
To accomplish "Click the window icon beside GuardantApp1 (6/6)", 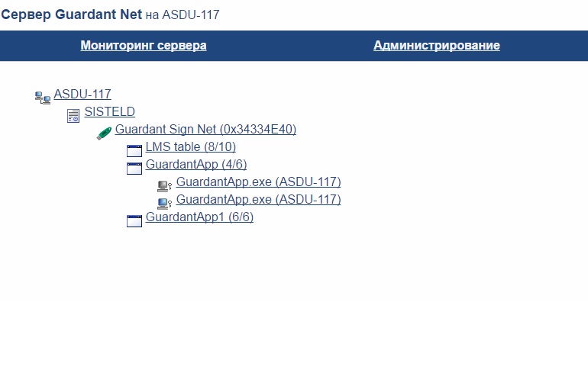I will pyautogui.click(x=134, y=220).
